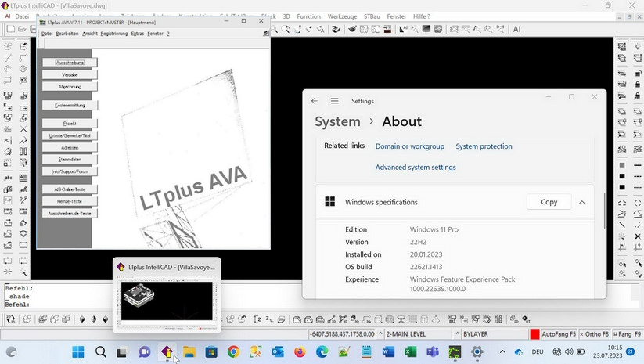Toggle Ortho F8 in status bar

594,334
